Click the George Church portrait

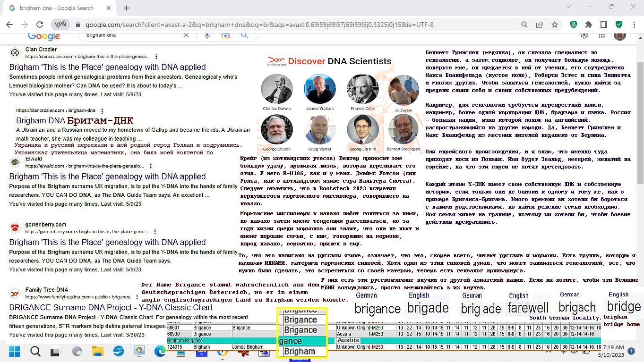[x=277, y=129]
